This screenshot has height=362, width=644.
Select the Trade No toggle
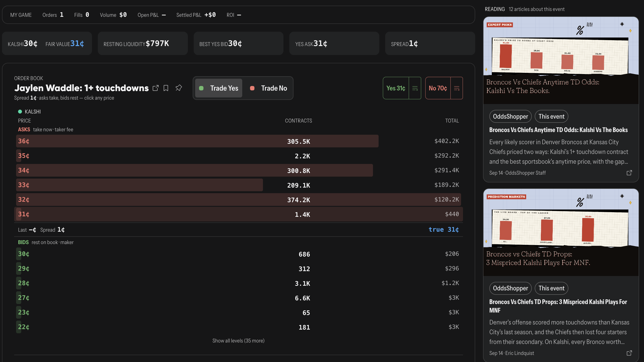[268, 88]
